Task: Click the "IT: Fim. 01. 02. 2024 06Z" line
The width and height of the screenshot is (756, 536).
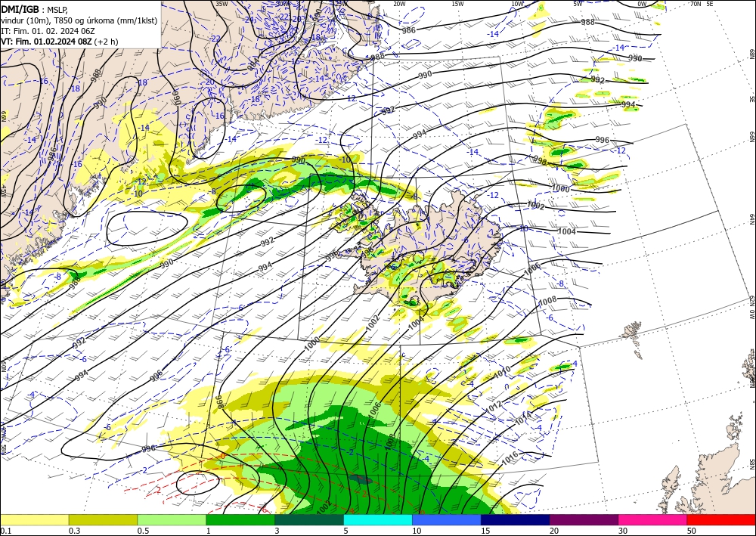Action: 48,31
